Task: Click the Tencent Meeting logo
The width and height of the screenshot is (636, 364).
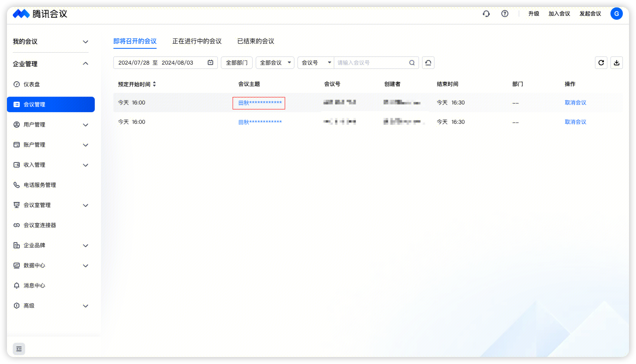Action: click(40, 14)
